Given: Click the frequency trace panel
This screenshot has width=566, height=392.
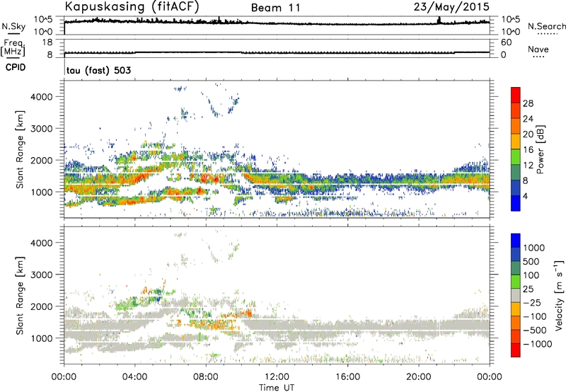Looking at the screenshot, I should pyautogui.click(x=277, y=48).
